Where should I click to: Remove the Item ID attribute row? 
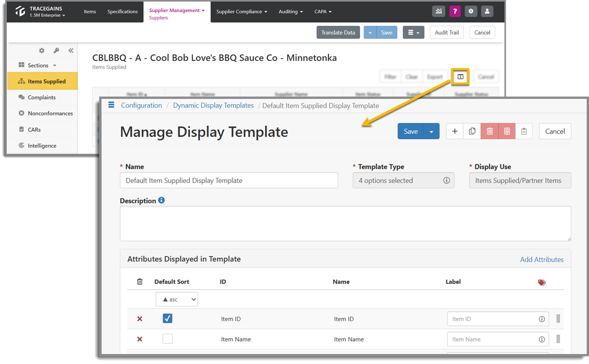(140, 319)
